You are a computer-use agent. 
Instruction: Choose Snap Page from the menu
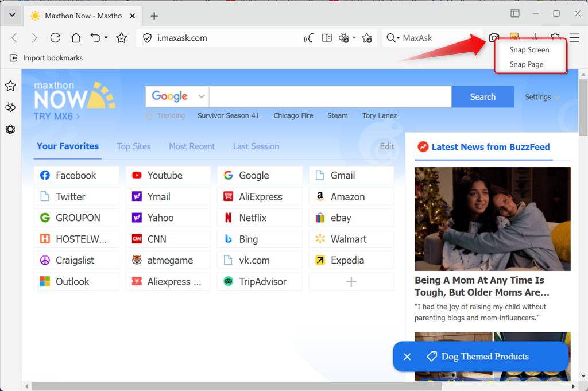(526, 64)
